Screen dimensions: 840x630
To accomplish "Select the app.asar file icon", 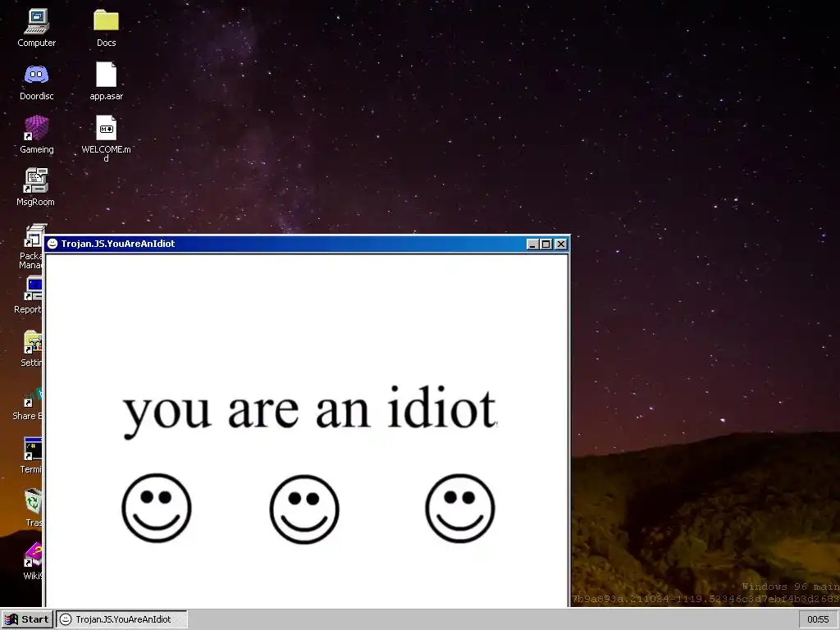I will point(106,75).
